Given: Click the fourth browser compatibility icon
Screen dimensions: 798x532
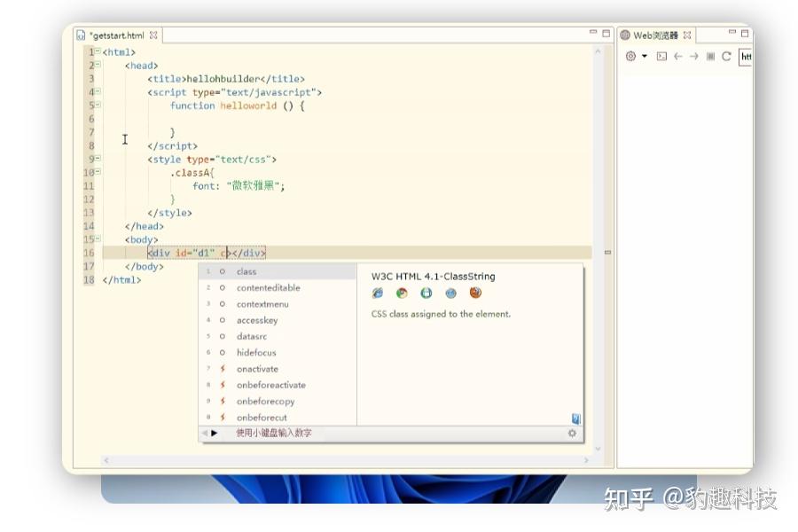Looking at the screenshot, I should [451, 293].
